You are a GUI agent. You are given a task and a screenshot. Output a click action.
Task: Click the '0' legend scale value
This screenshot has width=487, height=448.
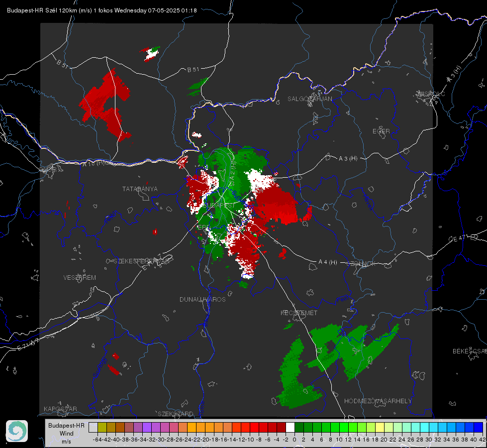(294, 440)
